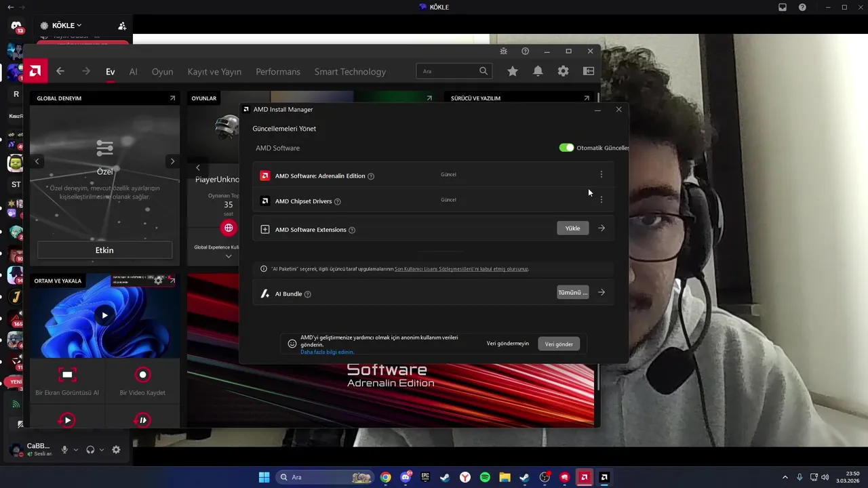The height and width of the screenshot is (488, 868).
Task: Click the Yükle button
Action: 573,228
